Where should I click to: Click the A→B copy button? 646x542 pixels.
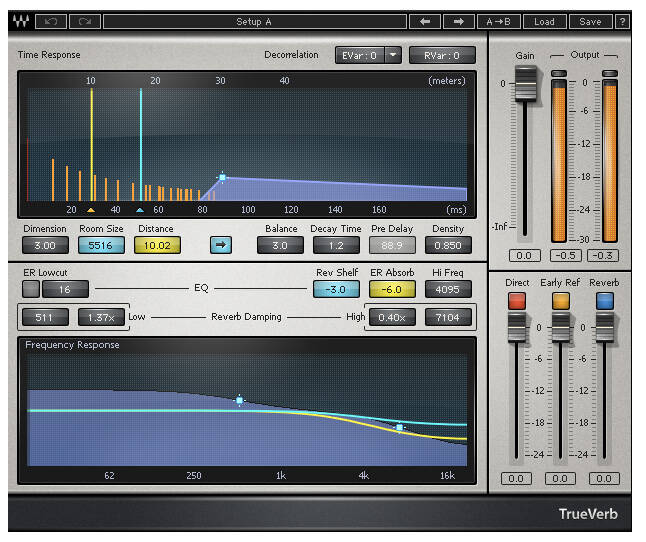pos(499,21)
